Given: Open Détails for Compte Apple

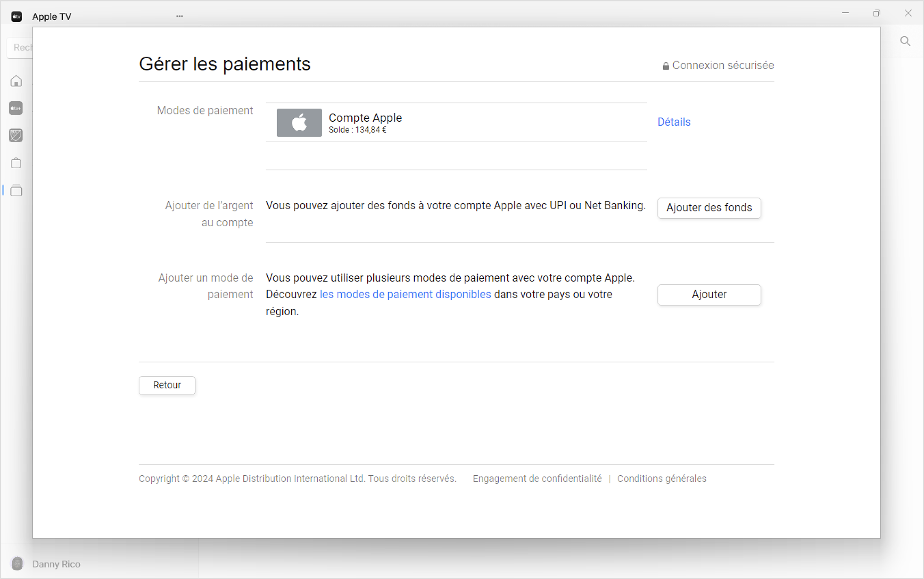Looking at the screenshot, I should point(674,122).
